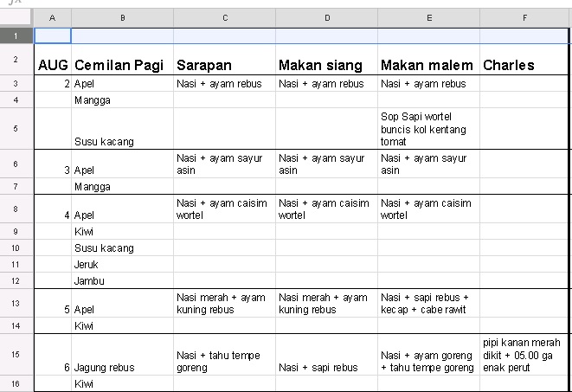Click 'pipi kanan merah dikit' note cell

(524, 355)
